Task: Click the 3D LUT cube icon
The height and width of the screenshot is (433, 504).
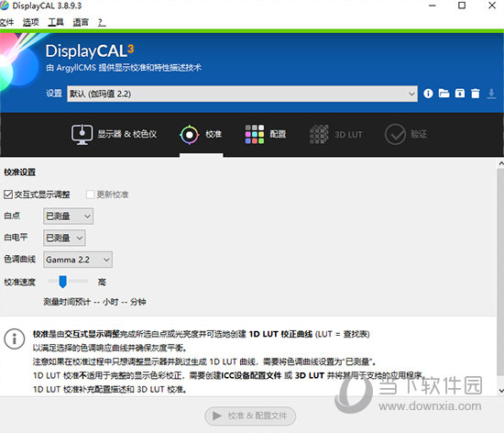Action: point(319,134)
